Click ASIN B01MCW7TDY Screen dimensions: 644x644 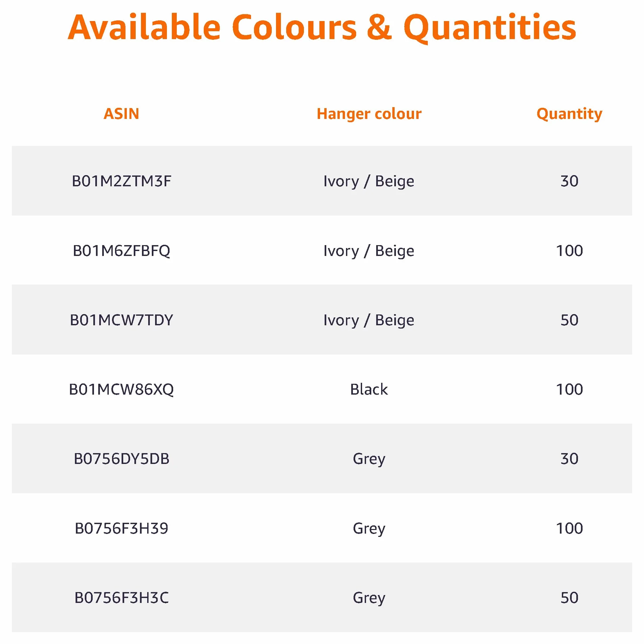coord(121,320)
